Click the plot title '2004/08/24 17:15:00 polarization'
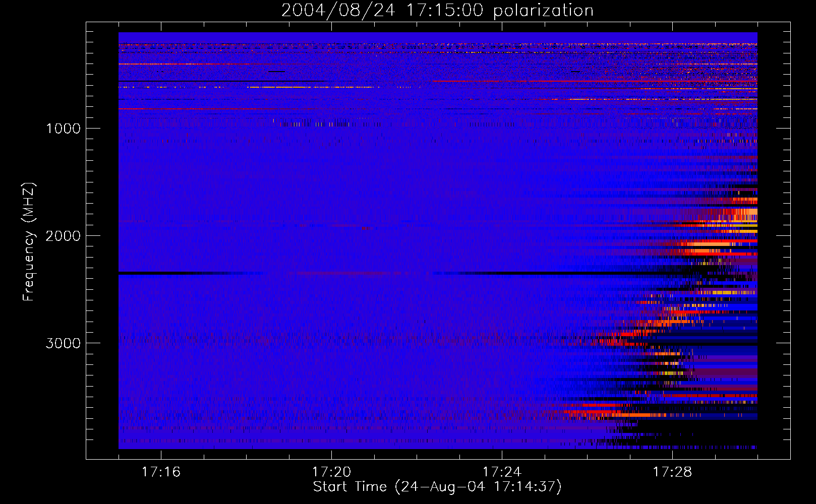The image size is (816, 504). (x=437, y=11)
